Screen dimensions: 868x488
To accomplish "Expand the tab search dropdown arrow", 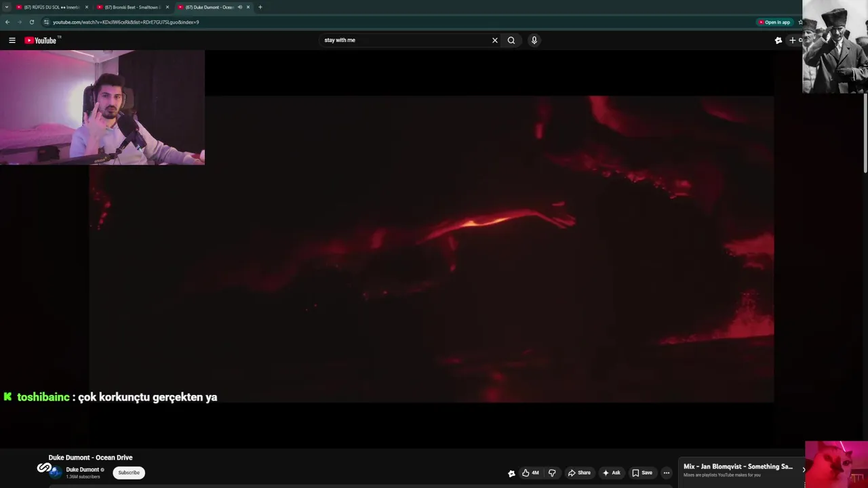I will 7,7.
